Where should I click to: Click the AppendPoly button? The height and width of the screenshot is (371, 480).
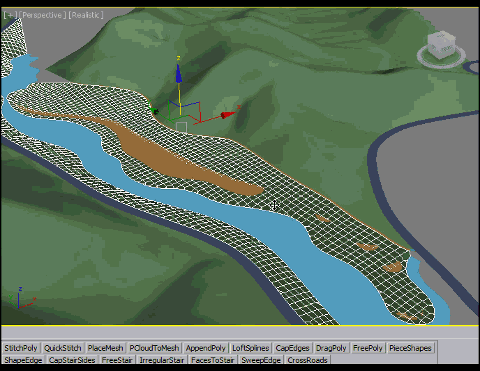pos(205,348)
